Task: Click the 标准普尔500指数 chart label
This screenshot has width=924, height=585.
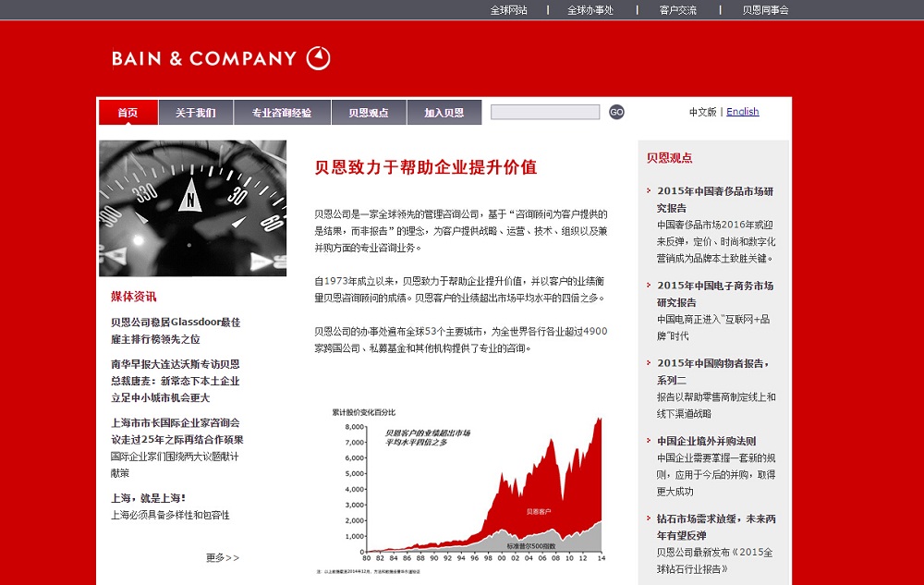Action: tap(531, 546)
